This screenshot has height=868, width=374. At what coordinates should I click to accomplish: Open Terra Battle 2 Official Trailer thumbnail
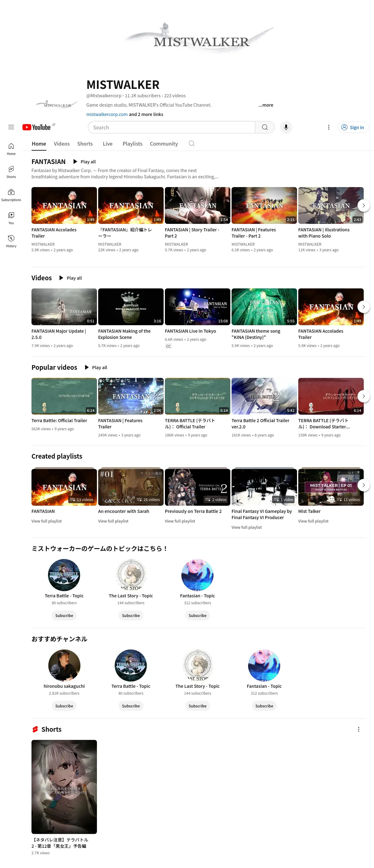point(264,396)
